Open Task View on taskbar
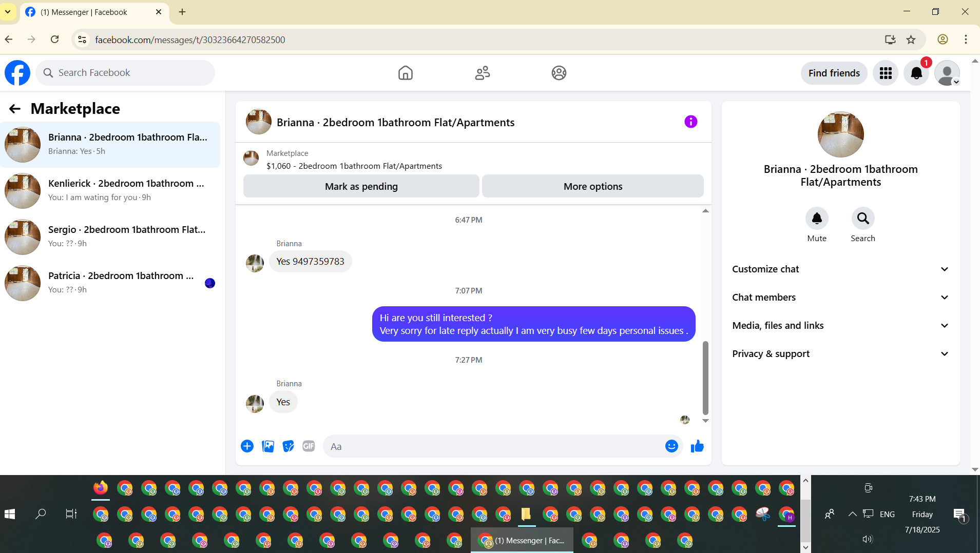980x553 pixels. point(71,514)
